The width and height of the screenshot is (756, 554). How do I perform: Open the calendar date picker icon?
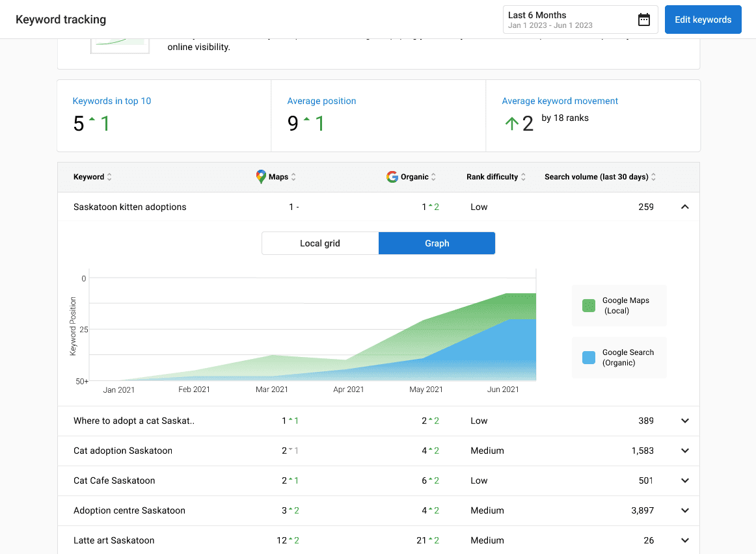tap(643, 20)
